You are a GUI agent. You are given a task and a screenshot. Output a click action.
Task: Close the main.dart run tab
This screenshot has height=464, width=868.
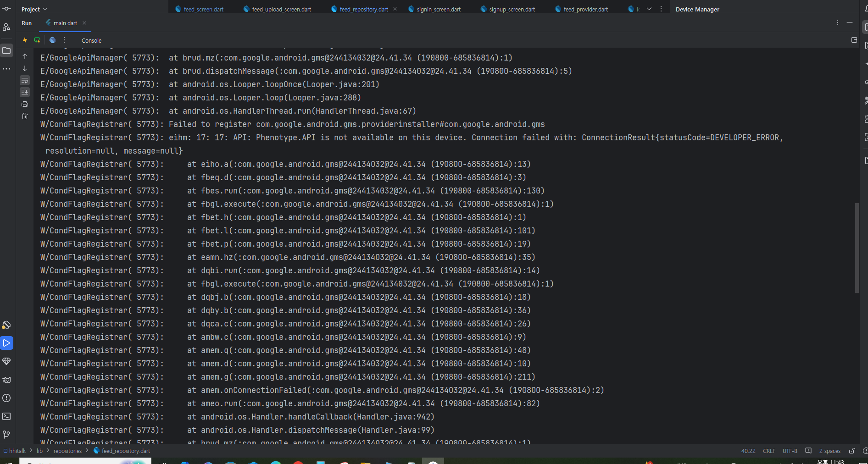click(84, 23)
